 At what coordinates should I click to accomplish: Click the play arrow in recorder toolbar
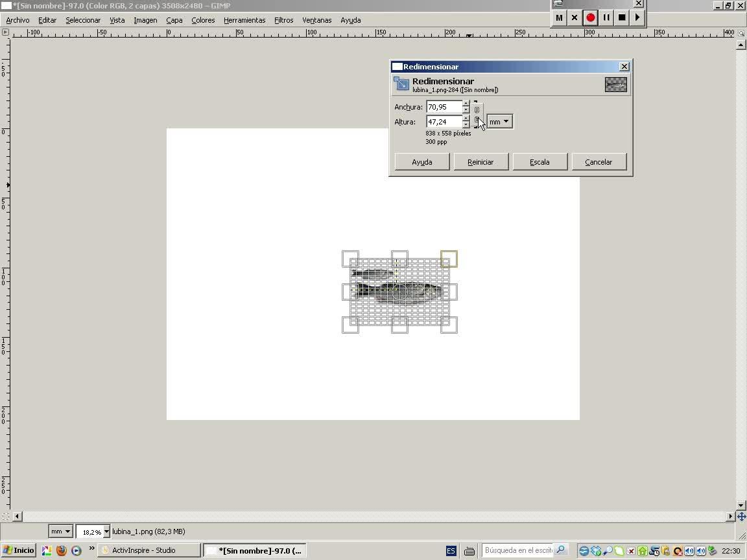[637, 17]
